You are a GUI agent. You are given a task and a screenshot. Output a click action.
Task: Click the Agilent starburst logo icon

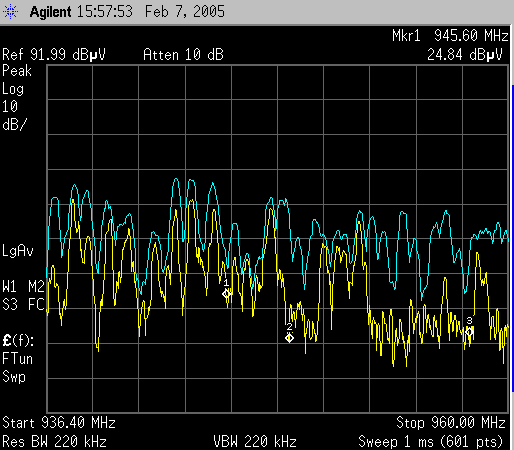coord(10,12)
